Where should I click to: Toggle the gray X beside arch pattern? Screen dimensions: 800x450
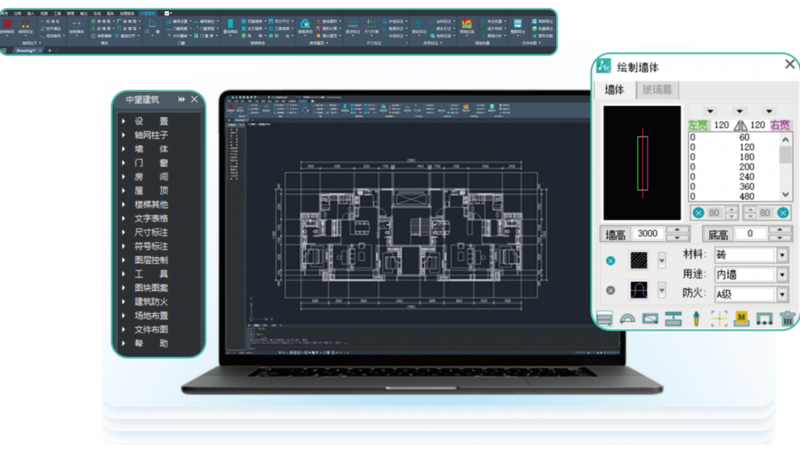click(x=610, y=291)
